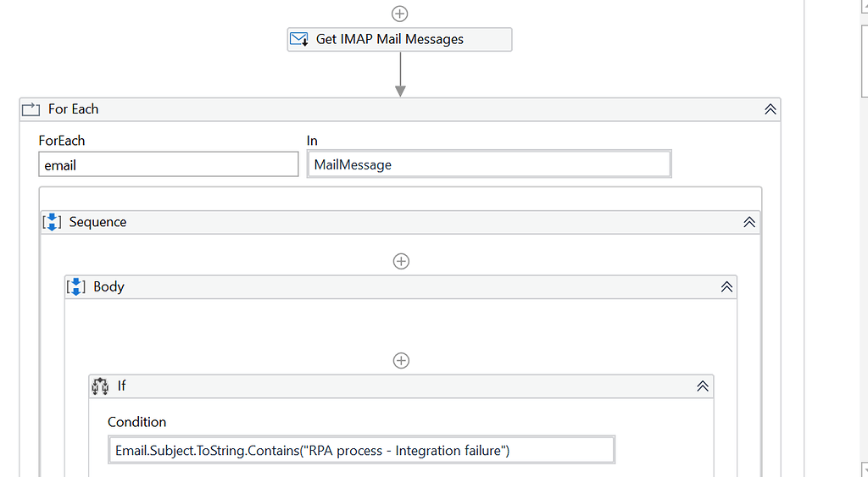Screen dimensions: 868x477
Task: Click the Sequence activity icon
Action: [x=52, y=222]
